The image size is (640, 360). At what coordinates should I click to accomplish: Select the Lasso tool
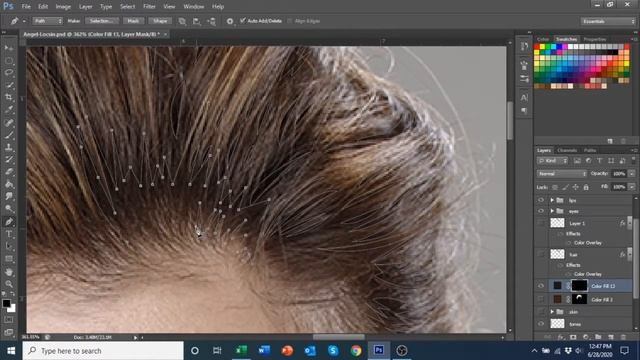coord(9,73)
